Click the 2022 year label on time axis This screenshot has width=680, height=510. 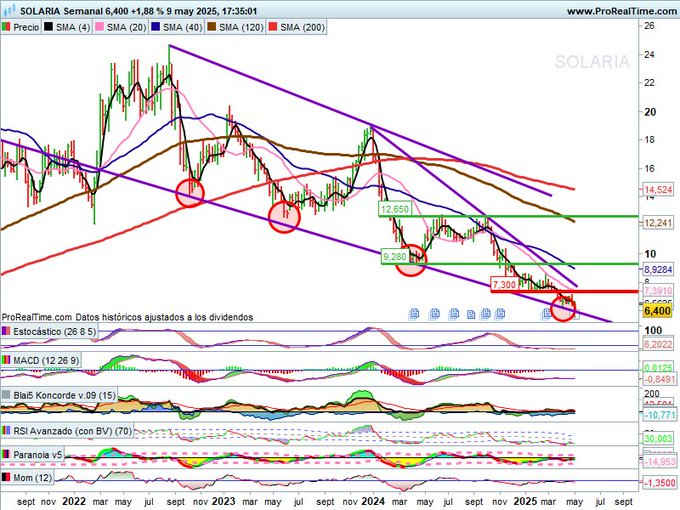point(74,501)
